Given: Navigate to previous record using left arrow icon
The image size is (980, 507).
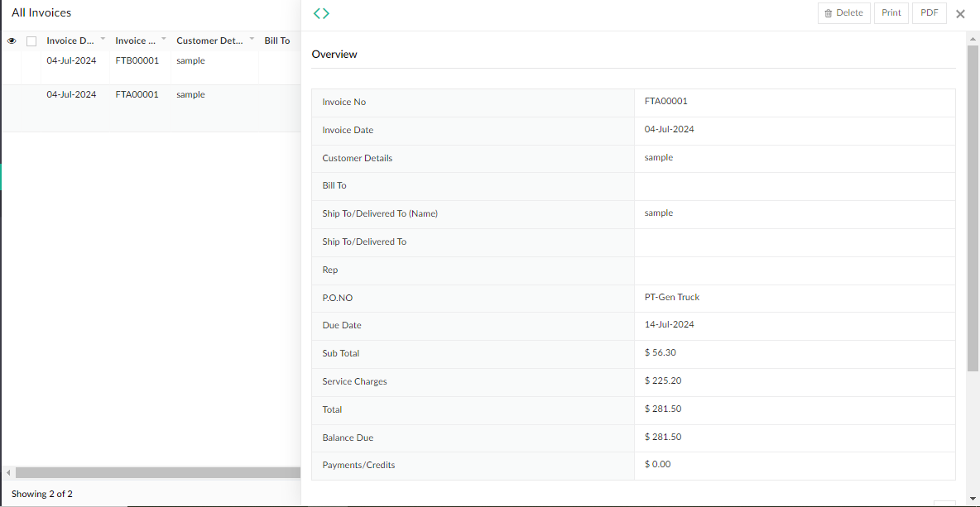Looking at the screenshot, I should 316,13.
